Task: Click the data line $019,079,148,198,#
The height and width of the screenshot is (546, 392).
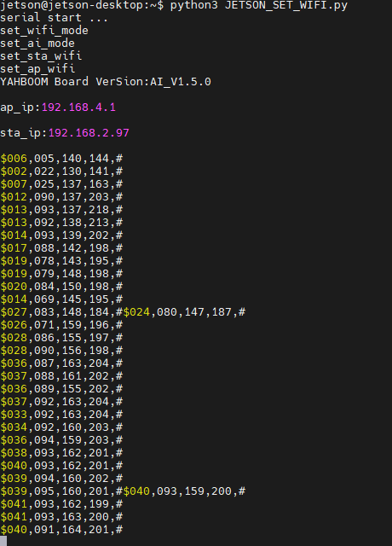Action: click(61, 274)
